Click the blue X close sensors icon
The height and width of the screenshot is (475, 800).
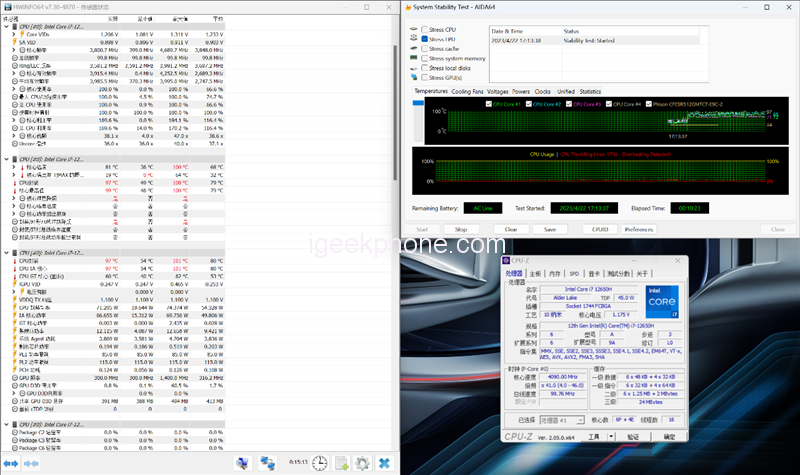384,463
